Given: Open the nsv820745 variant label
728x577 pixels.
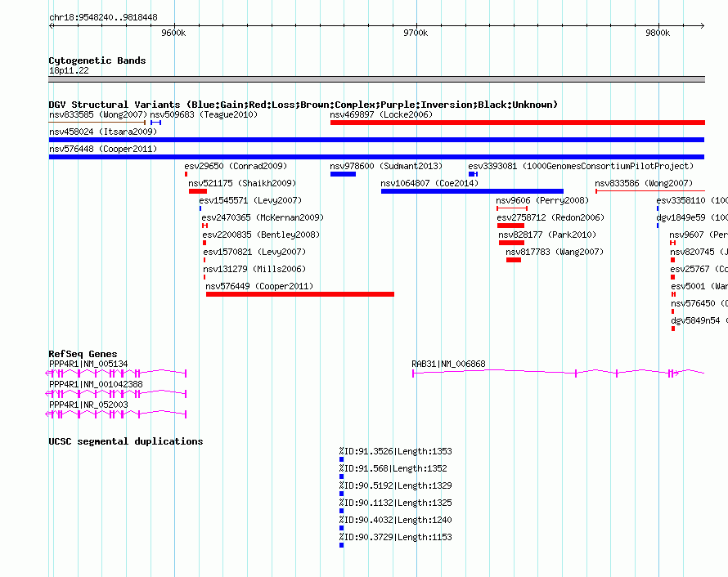Looking at the screenshot, I should pyautogui.click(x=699, y=252).
